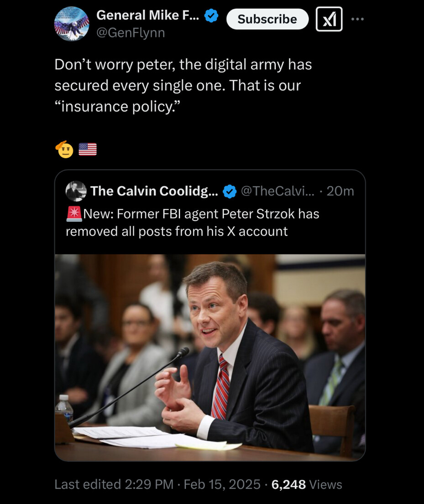Open the three-dot more options menu

click(358, 19)
